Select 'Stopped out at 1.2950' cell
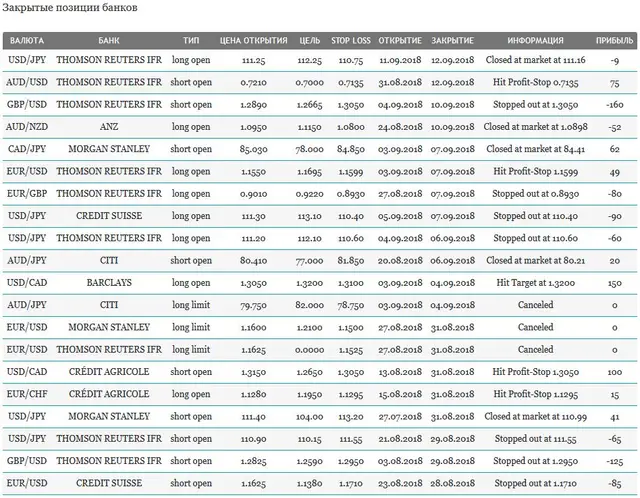The width and height of the screenshot is (640, 498). (x=536, y=461)
